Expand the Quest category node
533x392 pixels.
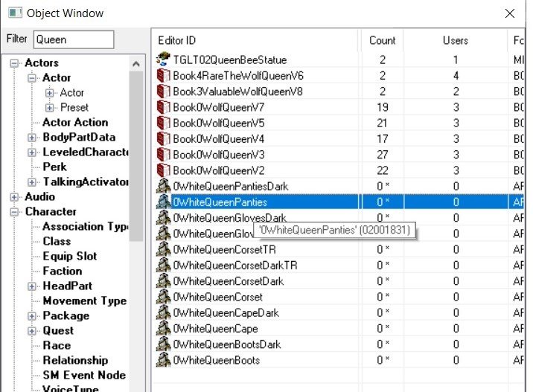(x=32, y=331)
